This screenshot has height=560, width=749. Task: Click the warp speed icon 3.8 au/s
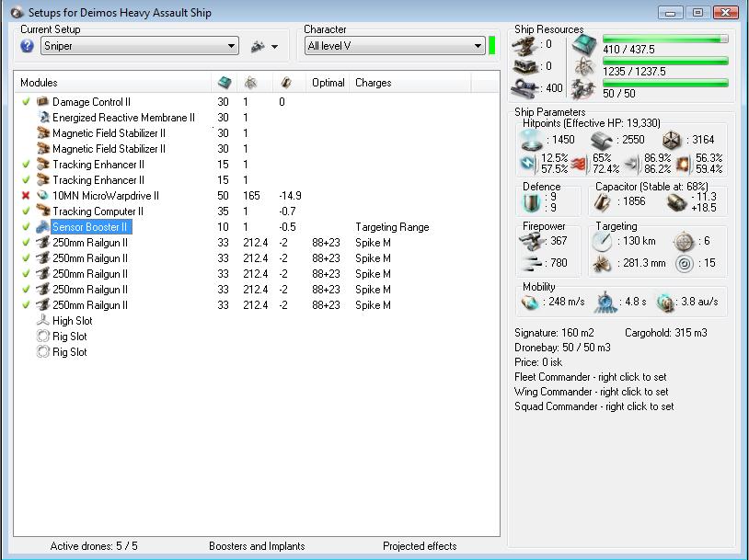click(x=665, y=303)
